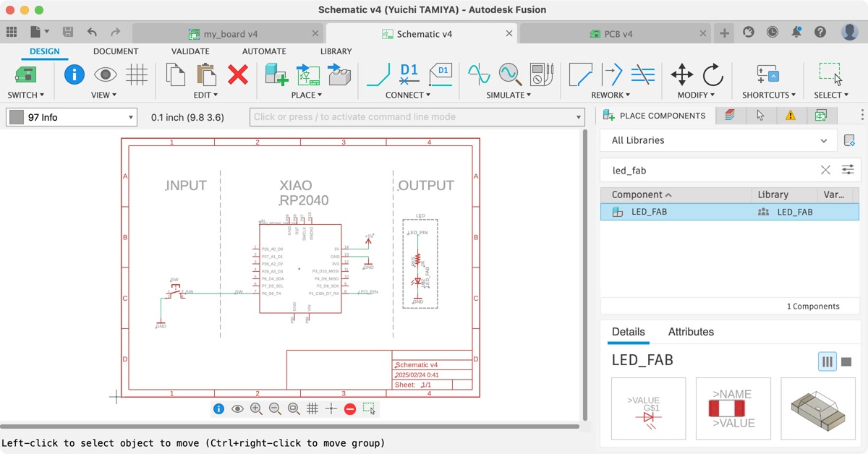This screenshot has width=868, height=454.
Task: Open the Info tool in toolbar
Action: click(75, 74)
